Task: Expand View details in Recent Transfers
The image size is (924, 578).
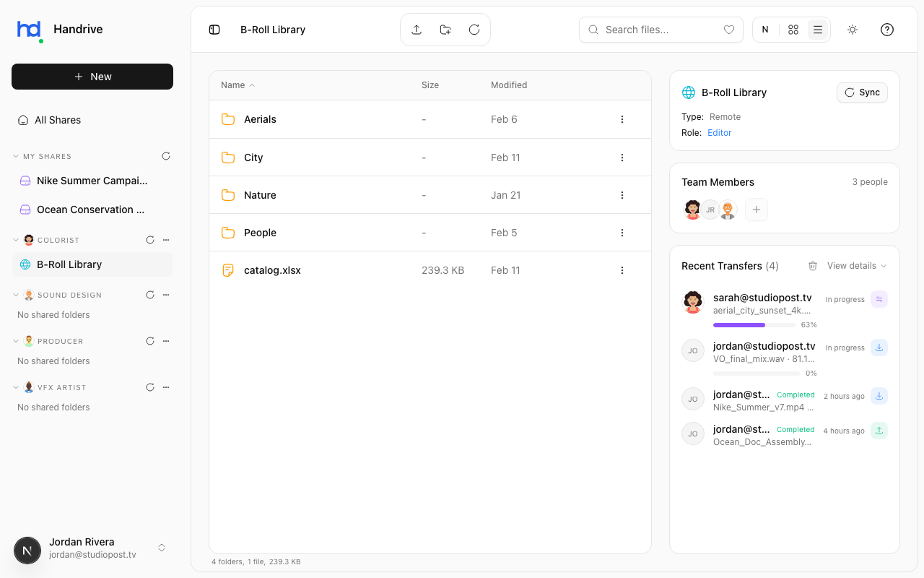Action: pyautogui.click(x=856, y=265)
